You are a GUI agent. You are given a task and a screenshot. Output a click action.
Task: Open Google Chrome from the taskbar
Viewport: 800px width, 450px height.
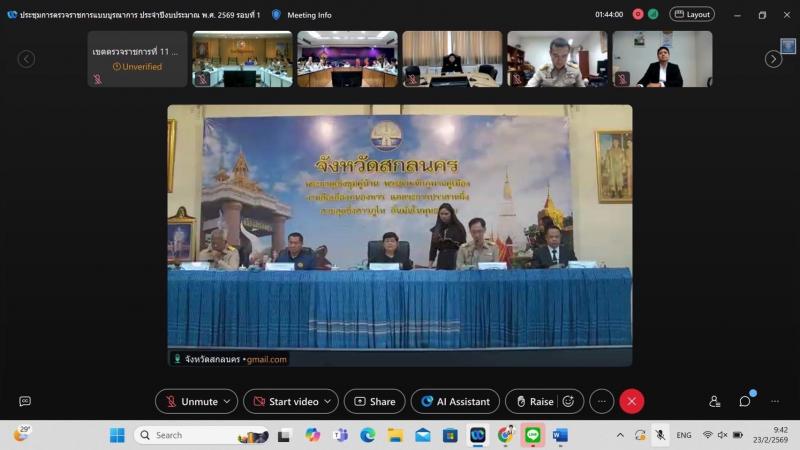(505, 435)
